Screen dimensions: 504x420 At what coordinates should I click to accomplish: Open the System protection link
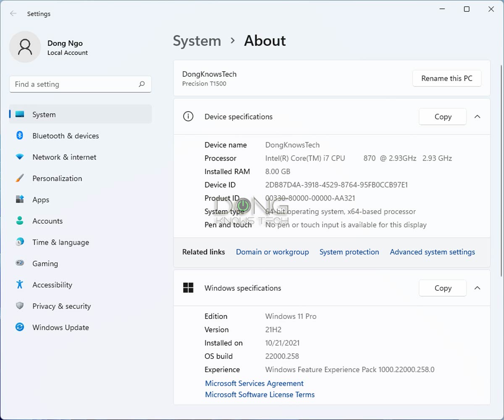point(349,252)
